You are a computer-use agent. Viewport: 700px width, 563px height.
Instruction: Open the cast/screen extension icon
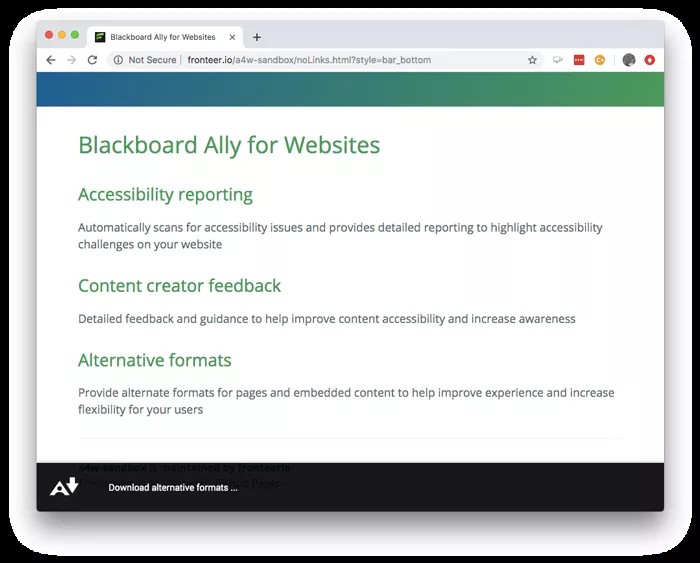click(557, 60)
